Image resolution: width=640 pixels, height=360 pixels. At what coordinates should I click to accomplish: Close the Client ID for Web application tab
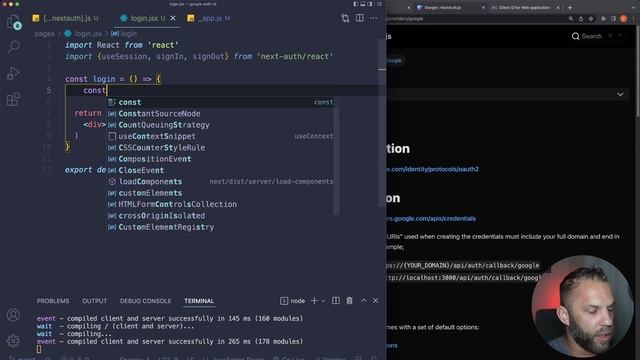(x=558, y=7)
